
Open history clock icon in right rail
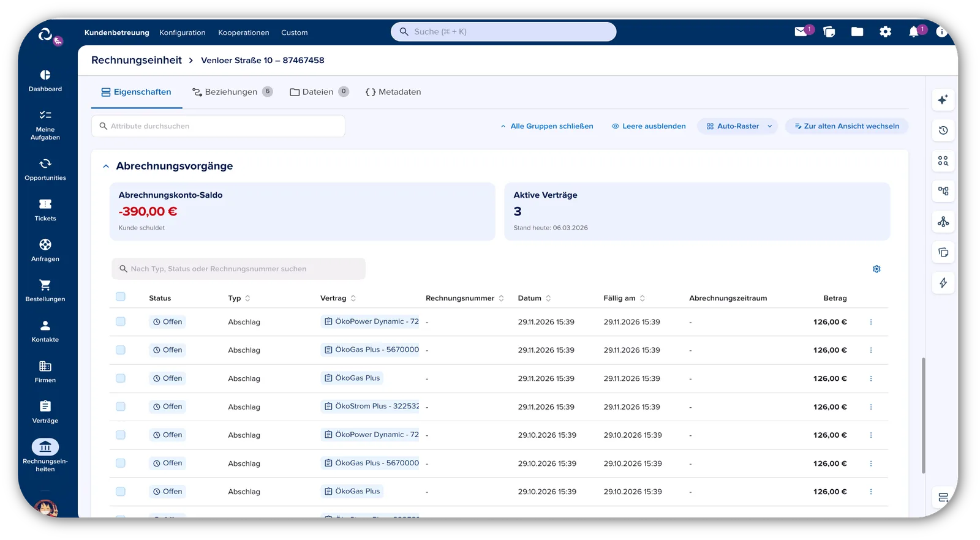pyautogui.click(x=943, y=130)
